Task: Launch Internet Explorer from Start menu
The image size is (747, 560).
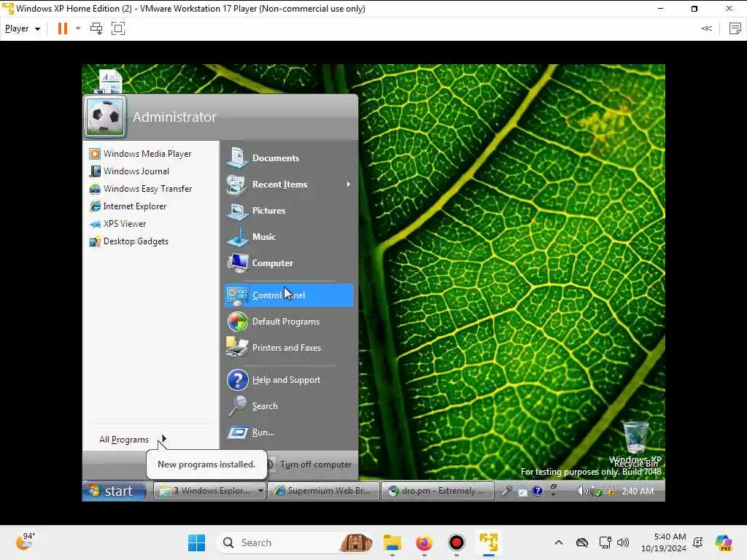Action: pyautogui.click(x=128, y=206)
